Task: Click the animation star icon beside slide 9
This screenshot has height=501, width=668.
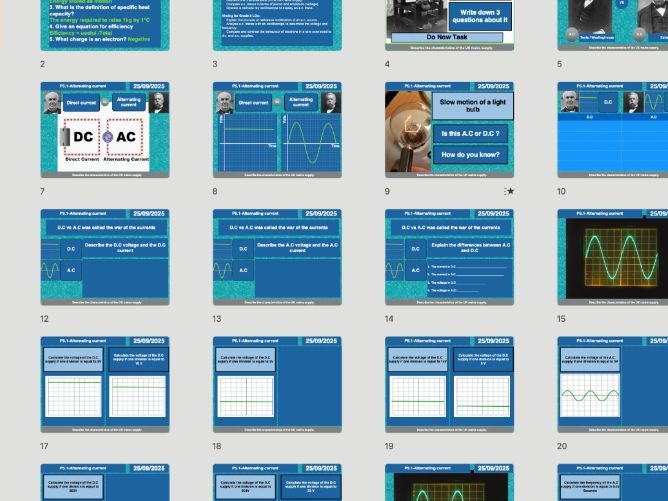Action: pos(510,191)
